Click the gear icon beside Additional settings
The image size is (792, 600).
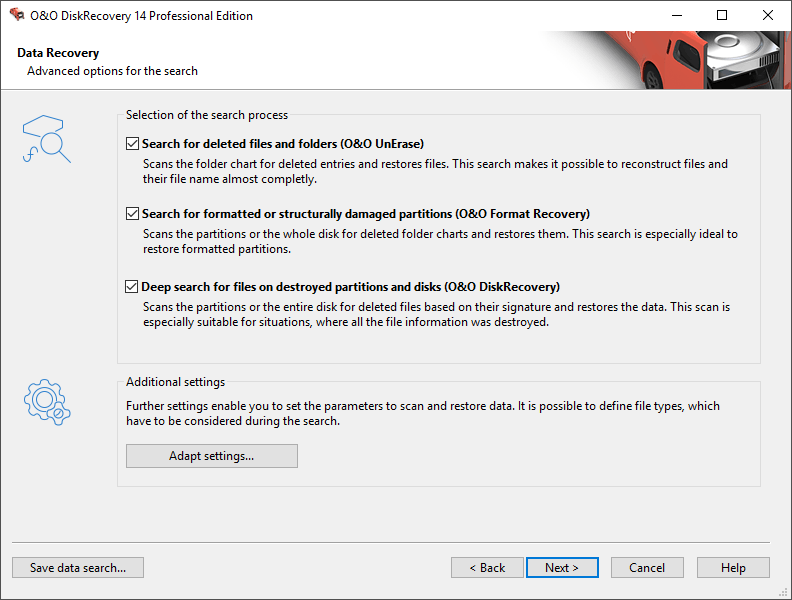[47, 402]
